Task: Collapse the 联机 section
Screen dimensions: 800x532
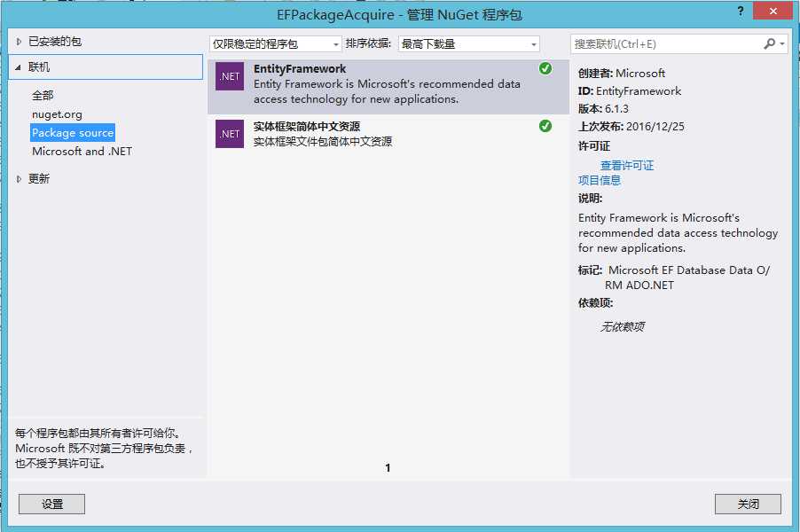Action: 18,67
